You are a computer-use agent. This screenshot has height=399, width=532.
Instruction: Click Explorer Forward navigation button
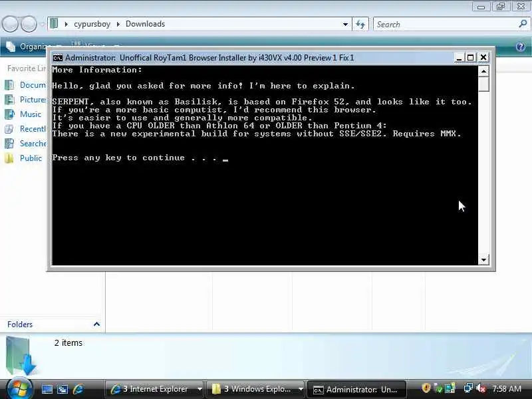29,24
